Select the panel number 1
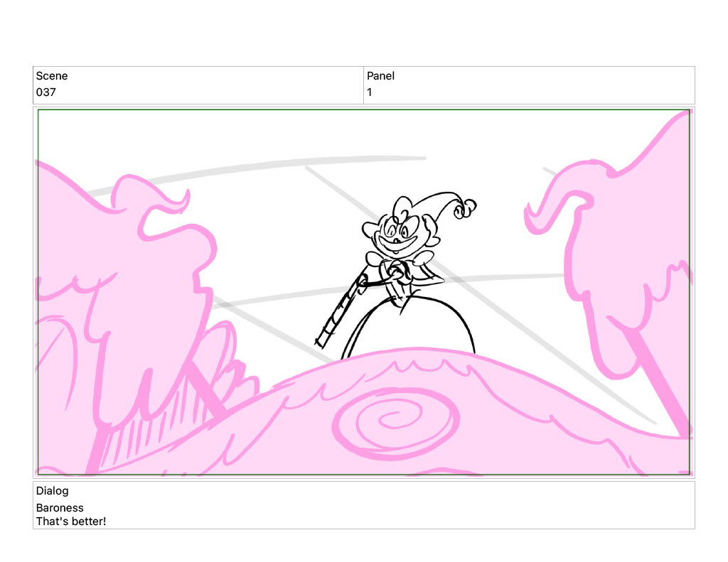This screenshot has height=562, width=728. pos(370,92)
